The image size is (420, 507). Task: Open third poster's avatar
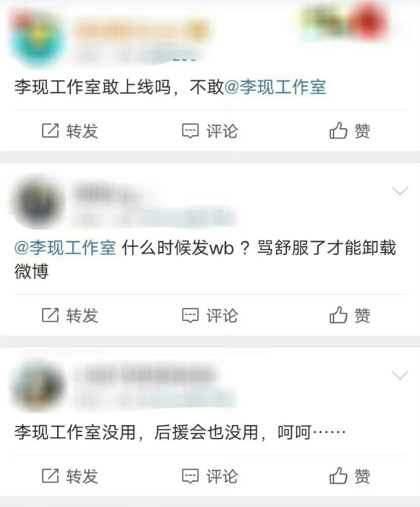(x=38, y=386)
